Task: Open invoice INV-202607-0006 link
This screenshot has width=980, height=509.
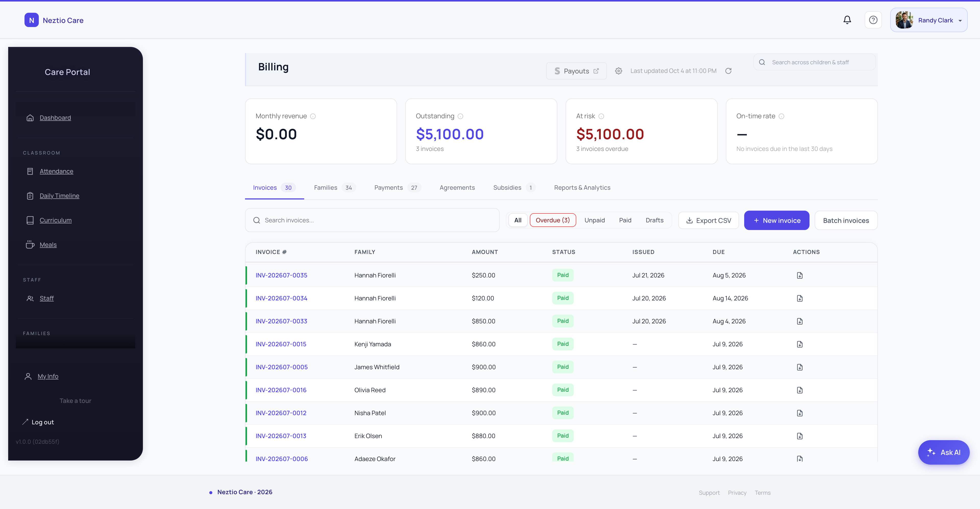Action: click(x=281, y=459)
